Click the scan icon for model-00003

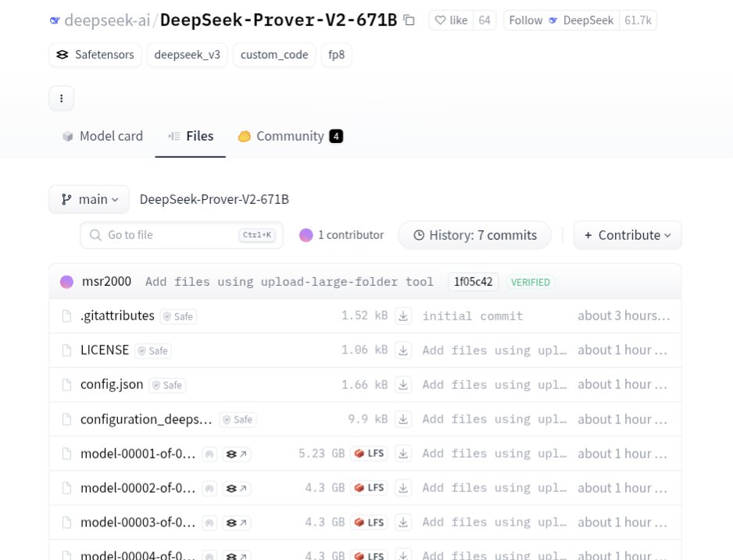[x=209, y=523]
